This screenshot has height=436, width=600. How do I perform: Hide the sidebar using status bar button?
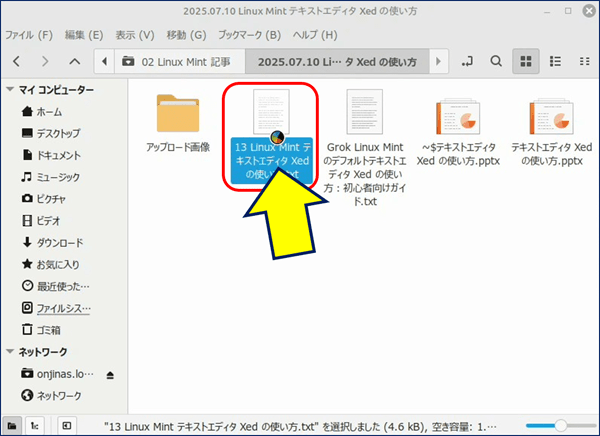pyautogui.click(x=67, y=425)
